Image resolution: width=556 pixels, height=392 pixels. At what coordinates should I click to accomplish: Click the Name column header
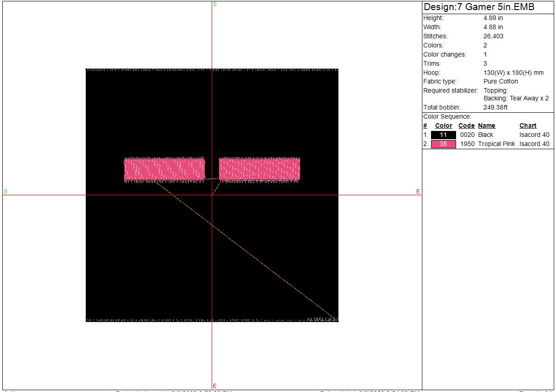click(x=486, y=126)
